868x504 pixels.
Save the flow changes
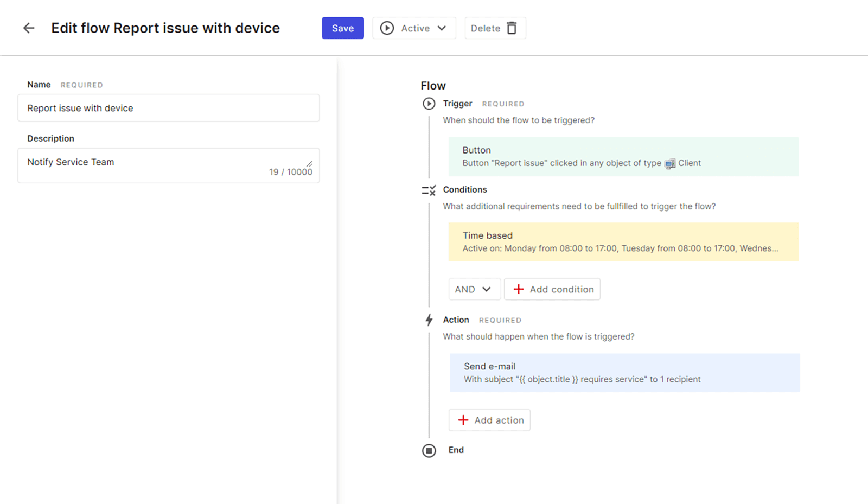[342, 28]
